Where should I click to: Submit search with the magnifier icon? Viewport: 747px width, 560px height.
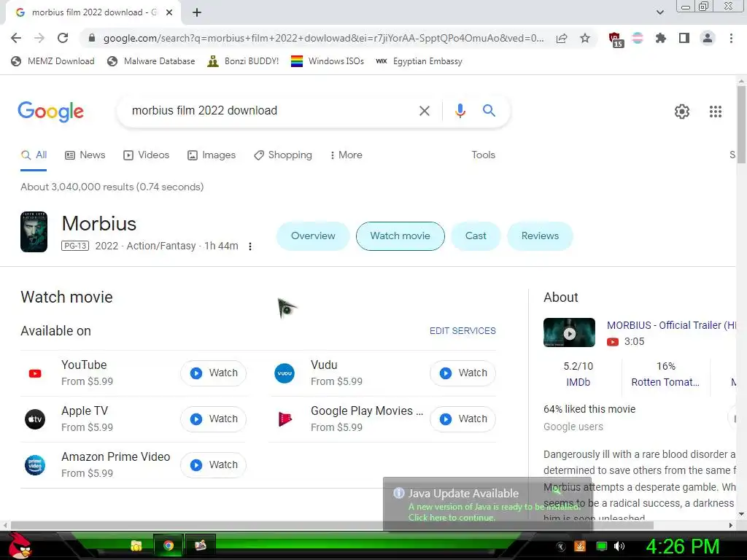(x=489, y=111)
